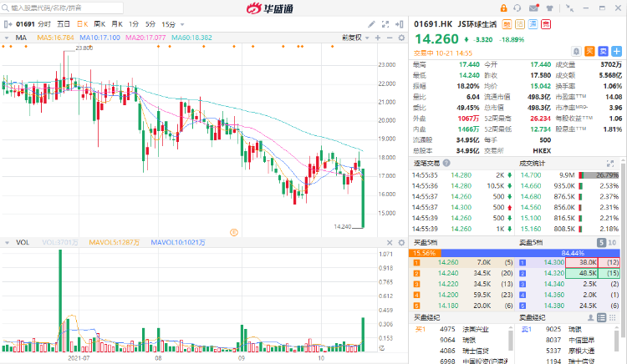The height and width of the screenshot is (364, 627).
Task: Expand the 成交统计 panel icon
Action: [610, 164]
